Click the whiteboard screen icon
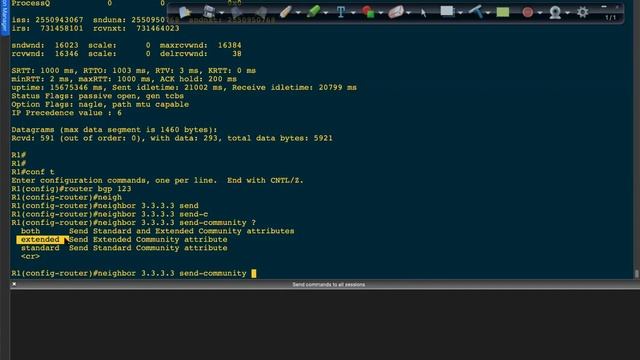This screenshot has width=640, height=360. pos(447,11)
